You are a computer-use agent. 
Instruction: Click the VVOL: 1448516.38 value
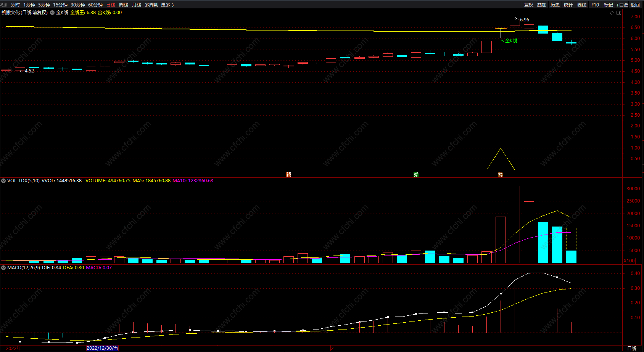(62, 181)
